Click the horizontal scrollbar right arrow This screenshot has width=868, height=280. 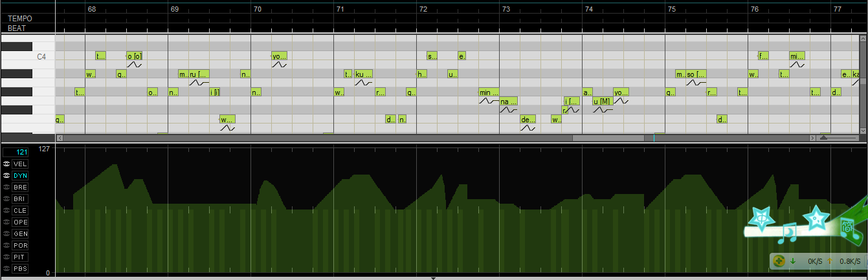tap(813, 138)
